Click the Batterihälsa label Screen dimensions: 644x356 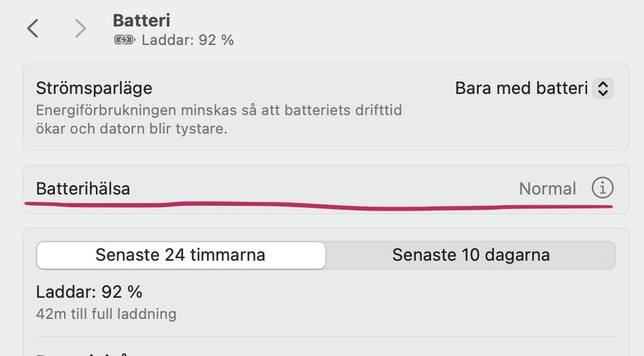(83, 189)
